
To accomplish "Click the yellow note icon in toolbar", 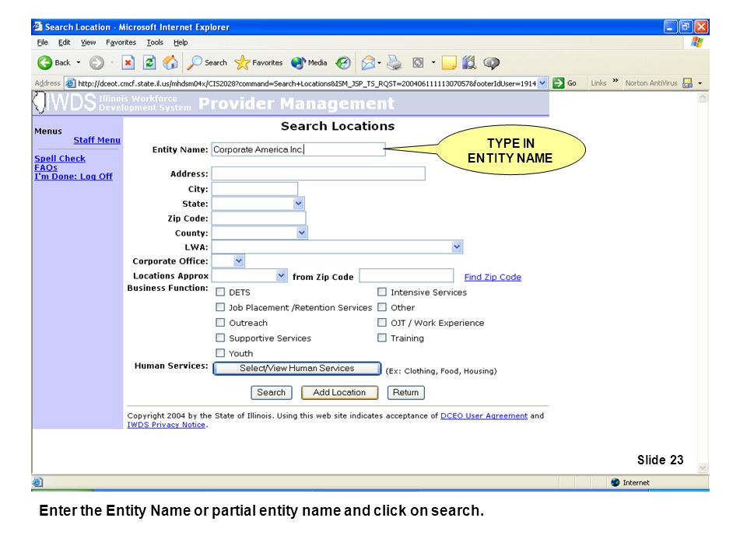I will pyautogui.click(x=449, y=62).
